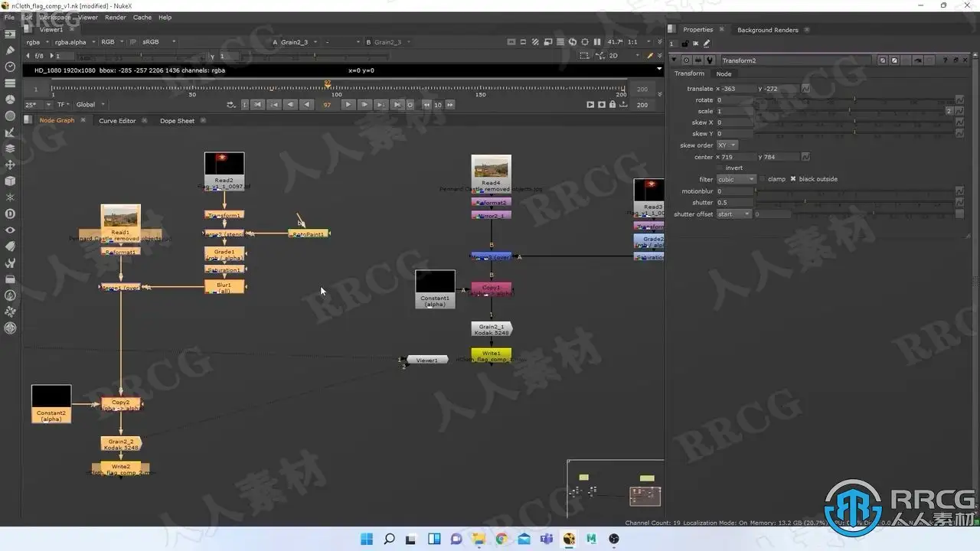Open the cubic filter dropdown
Viewport: 980px width, 551px height.
coord(736,179)
